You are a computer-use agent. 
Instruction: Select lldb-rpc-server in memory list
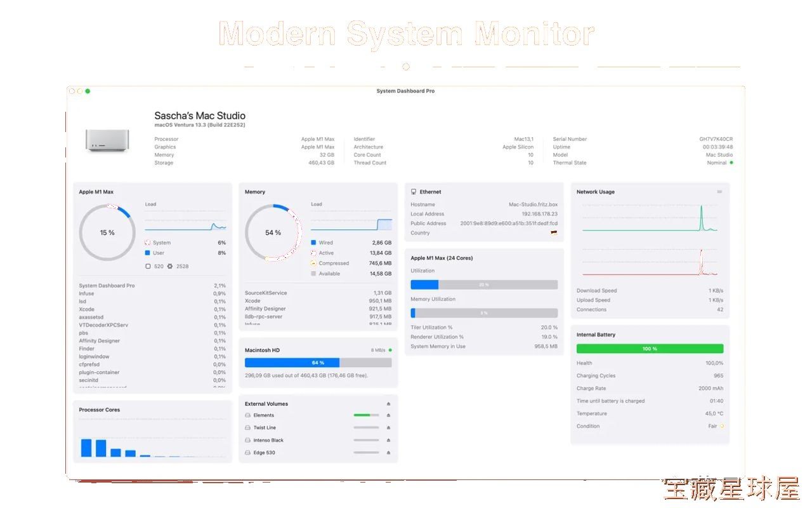click(x=318, y=316)
